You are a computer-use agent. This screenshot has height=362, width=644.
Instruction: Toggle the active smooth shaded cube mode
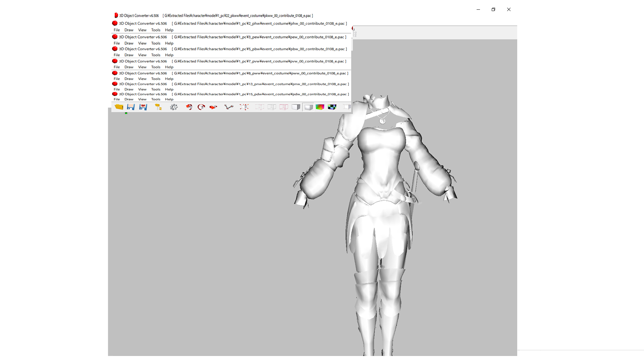pyautogui.click(x=308, y=107)
